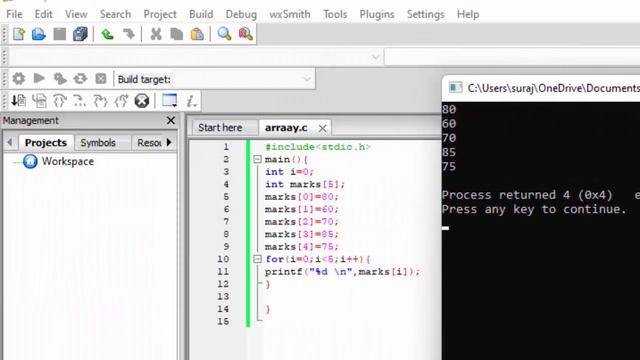
Task: Cut selection with scissors icon
Action: (x=156, y=34)
